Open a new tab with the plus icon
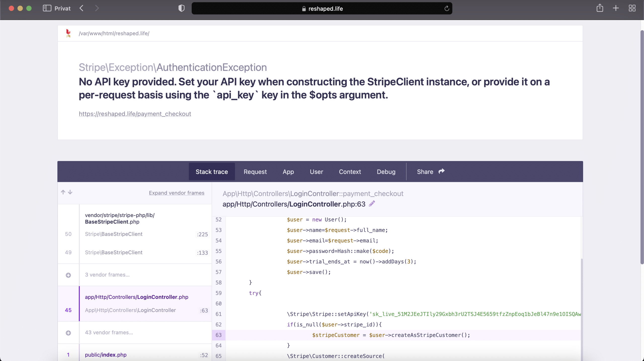The image size is (644, 361). (x=616, y=8)
